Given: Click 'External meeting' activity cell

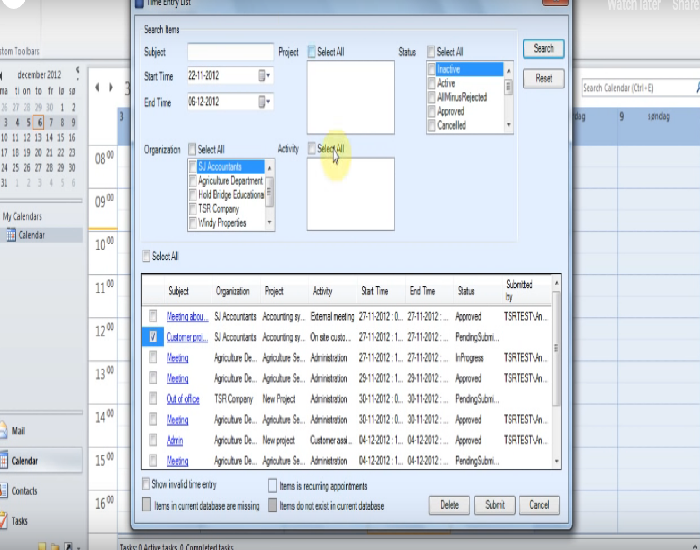Looking at the screenshot, I should [x=332, y=317].
